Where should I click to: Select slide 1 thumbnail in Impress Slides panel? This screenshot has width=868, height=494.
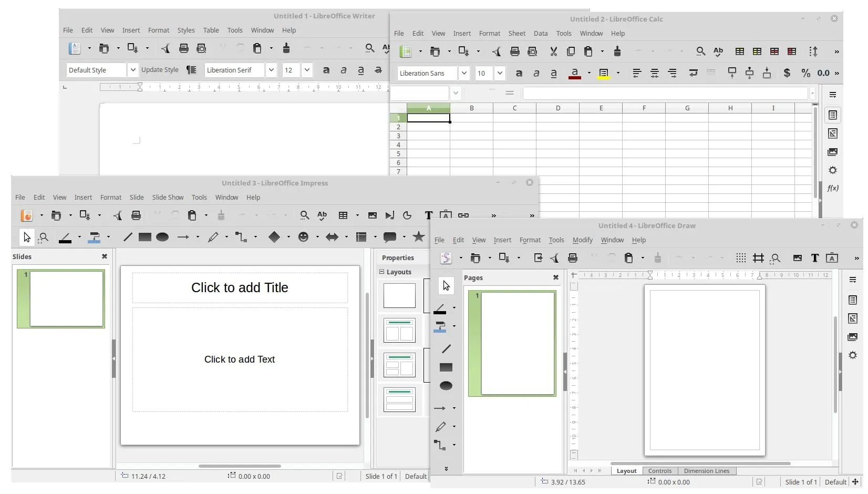point(66,299)
